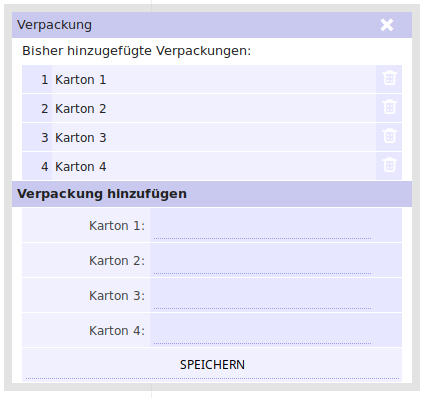424x398 pixels.
Task: Select the Karton 3 text field
Action: [x=262, y=298]
